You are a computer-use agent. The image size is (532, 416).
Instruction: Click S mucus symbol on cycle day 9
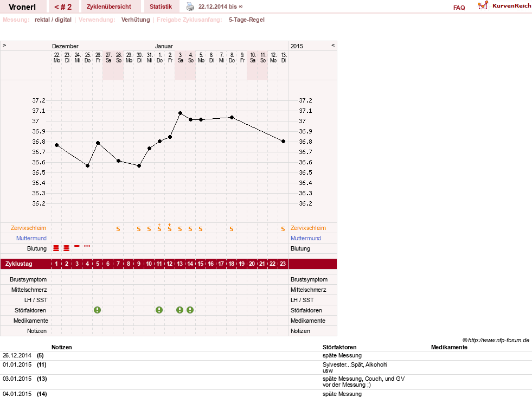(x=139, y=229)
